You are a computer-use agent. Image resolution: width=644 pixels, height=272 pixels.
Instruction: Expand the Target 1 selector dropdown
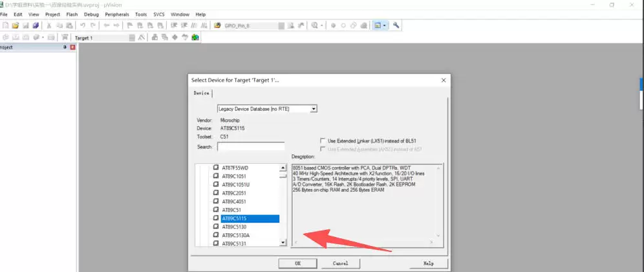[x=132, y=38]
